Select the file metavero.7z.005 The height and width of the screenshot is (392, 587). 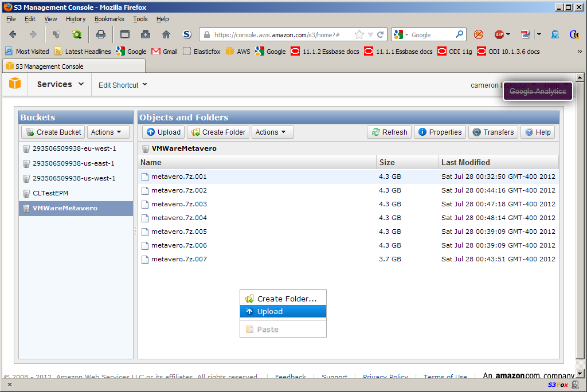pos(349,232)
